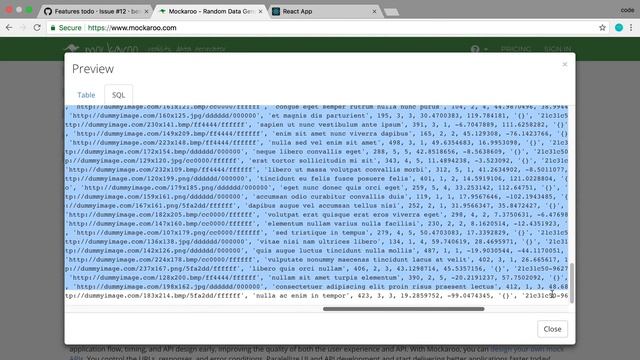Click text 'sed tristique in tempus'
The width and height of the screenshot is (640, 360).
(320, 232)
